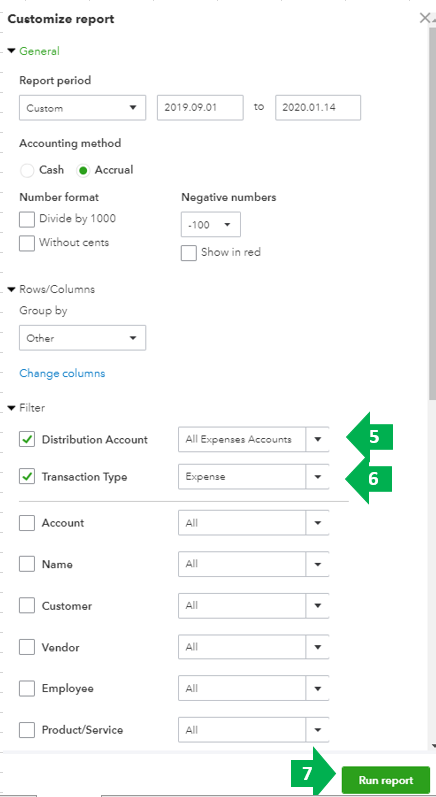Enable Without cents checkbox
Viewport: 436px width, 797px height.
pos(27,243)
